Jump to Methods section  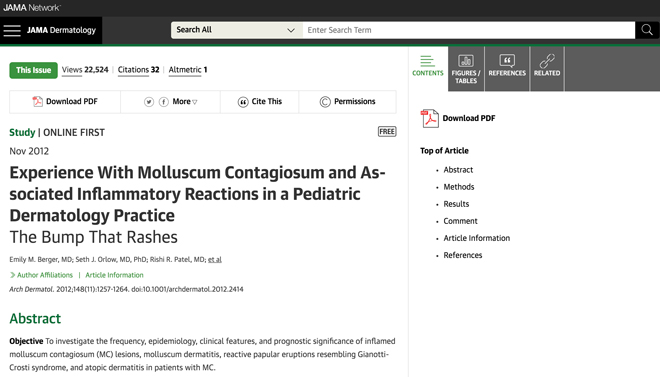[459, 187]
